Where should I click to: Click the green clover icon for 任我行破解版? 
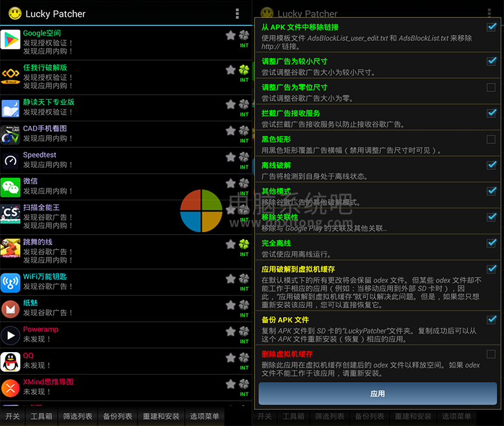244,70
